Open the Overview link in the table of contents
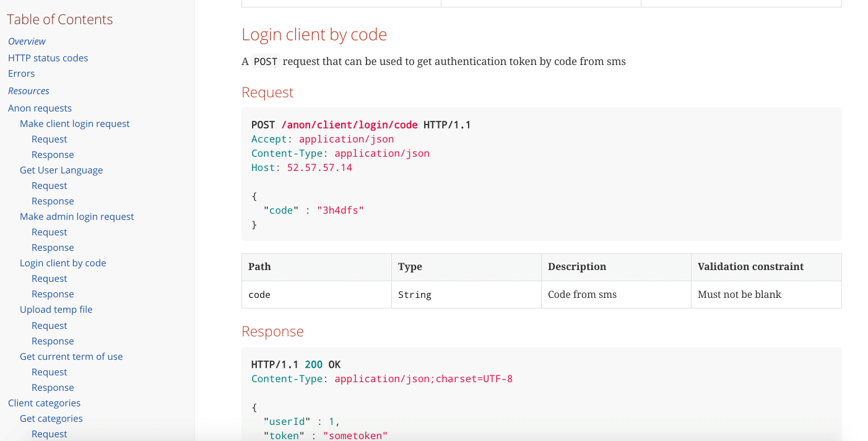Screen dimensions: 868x441 click(27, 41)
